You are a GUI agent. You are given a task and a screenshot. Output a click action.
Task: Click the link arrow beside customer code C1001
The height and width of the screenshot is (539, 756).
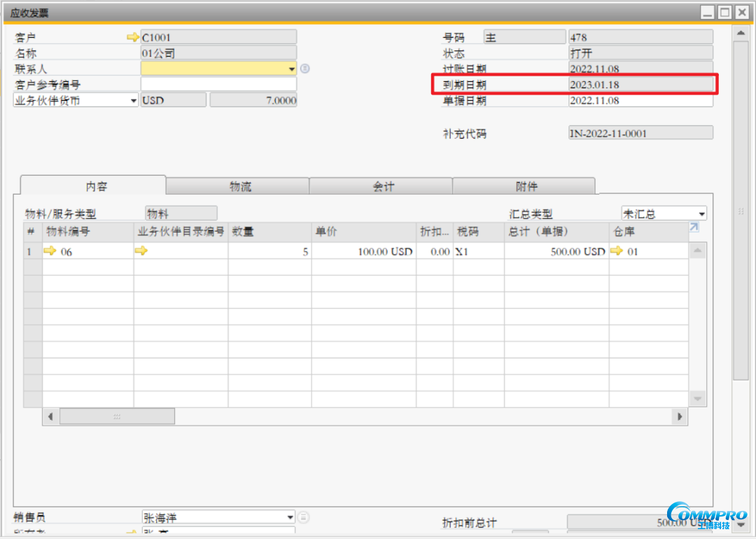132,38
